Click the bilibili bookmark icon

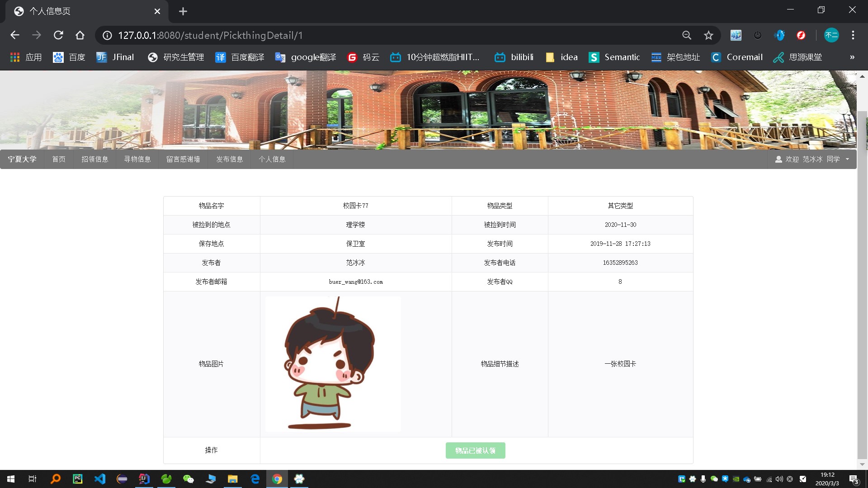500,57
